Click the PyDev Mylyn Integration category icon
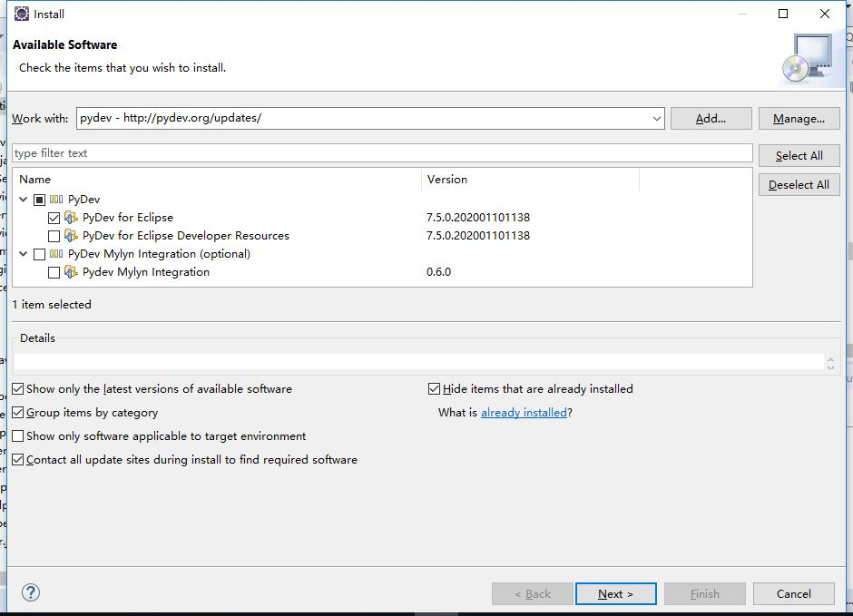The width and height of the screenshot is (853, 616). coord(56,254)
